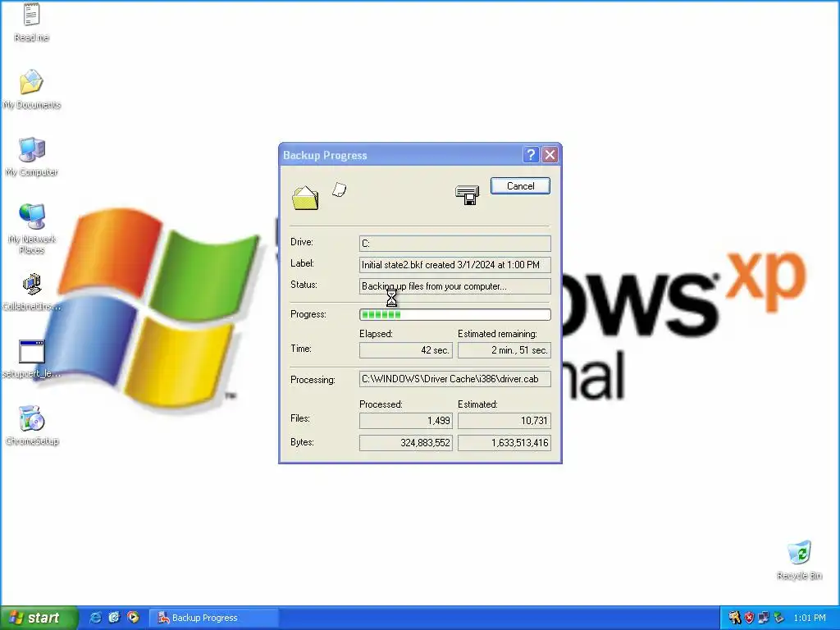Screen dimensions: 840x630
Task: Click the flying paper animation icon
Action: click(339, 189)
